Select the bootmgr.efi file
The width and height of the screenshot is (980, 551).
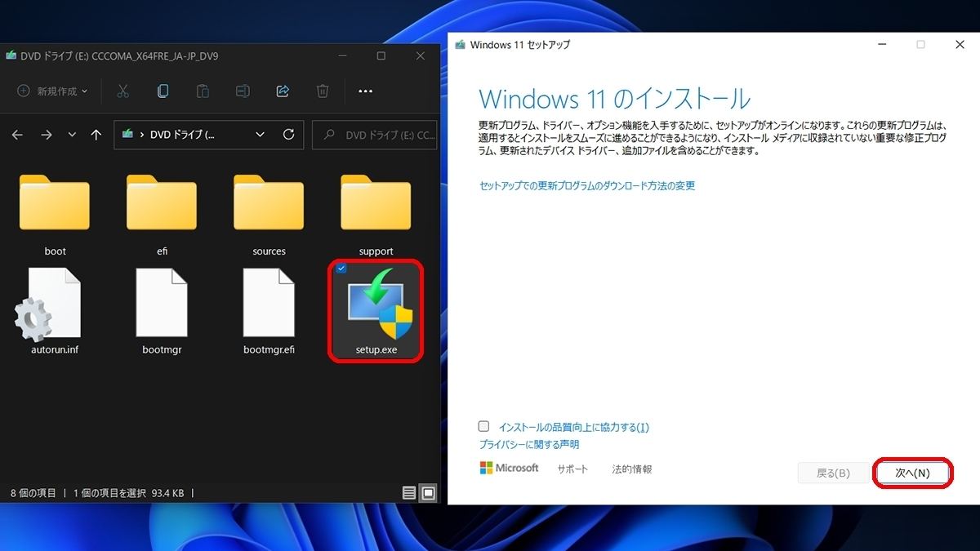coord(269,310)
